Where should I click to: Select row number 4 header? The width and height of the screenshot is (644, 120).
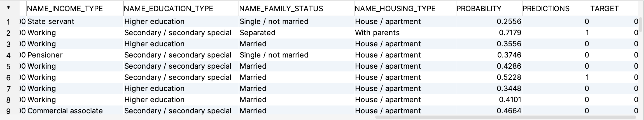point(9,55)
